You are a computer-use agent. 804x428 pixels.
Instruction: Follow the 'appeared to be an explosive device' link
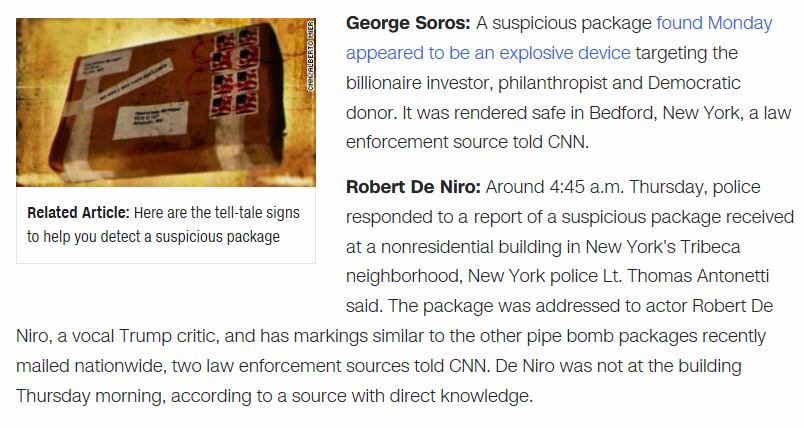[488, 53]
